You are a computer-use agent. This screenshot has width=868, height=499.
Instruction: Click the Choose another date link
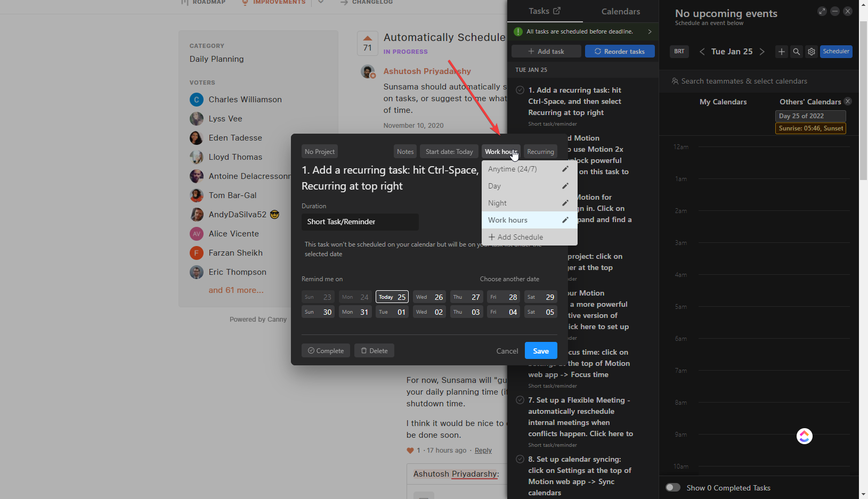(x=509, y=279)
